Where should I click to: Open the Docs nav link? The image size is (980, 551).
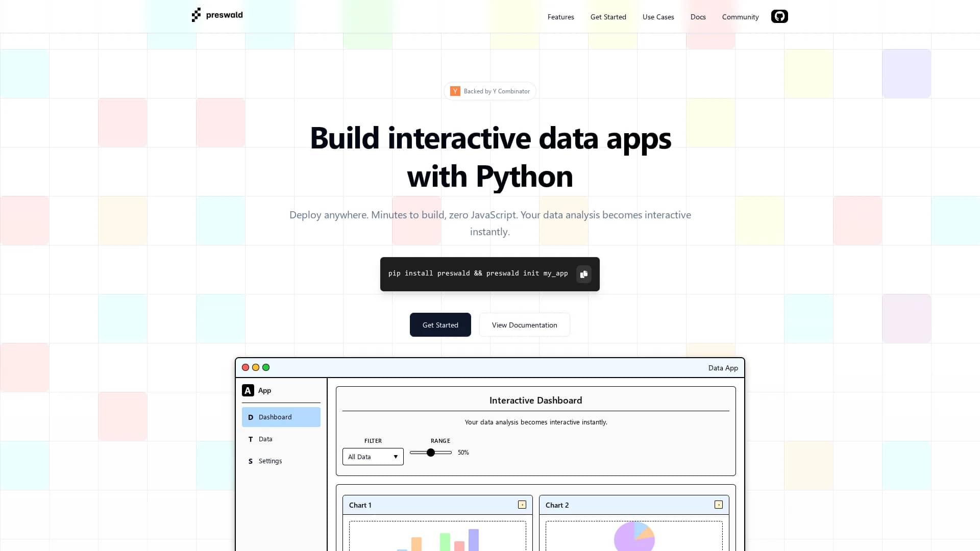pos(698,17)
